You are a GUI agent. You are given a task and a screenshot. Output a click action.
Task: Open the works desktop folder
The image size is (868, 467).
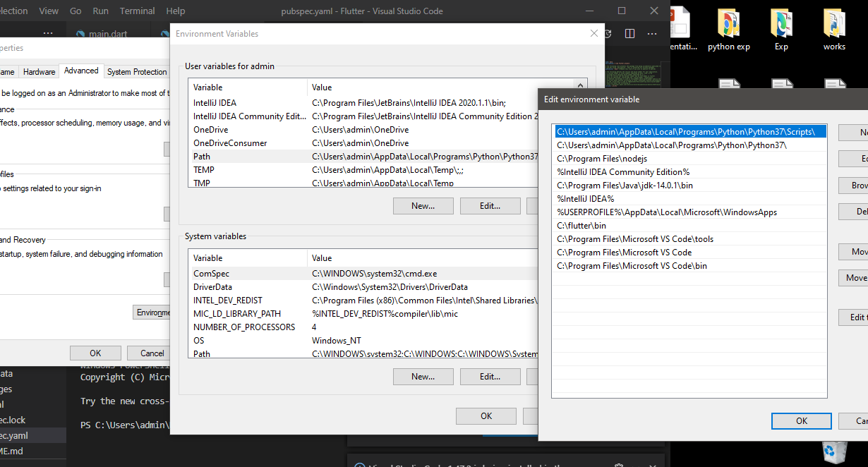(834, 30)
